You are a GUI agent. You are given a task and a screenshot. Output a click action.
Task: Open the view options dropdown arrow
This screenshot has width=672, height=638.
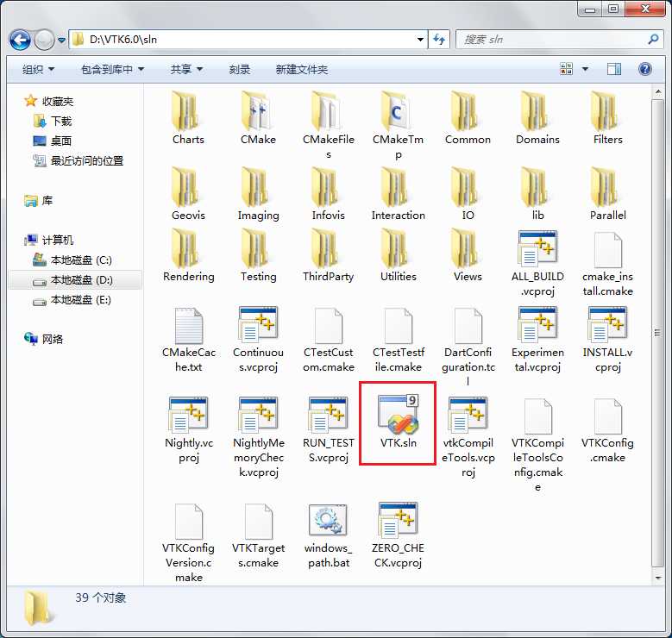tap(585, 69)
